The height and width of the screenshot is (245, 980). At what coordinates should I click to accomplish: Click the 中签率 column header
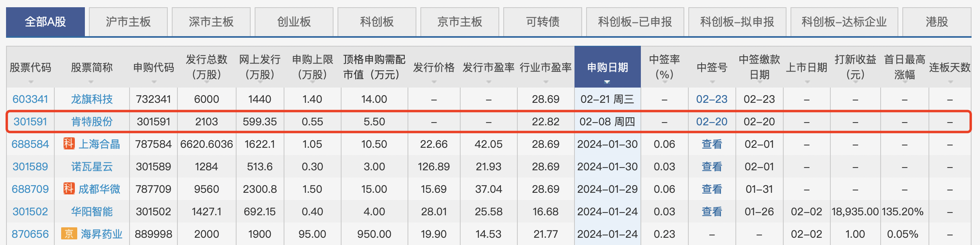[664, 67]
